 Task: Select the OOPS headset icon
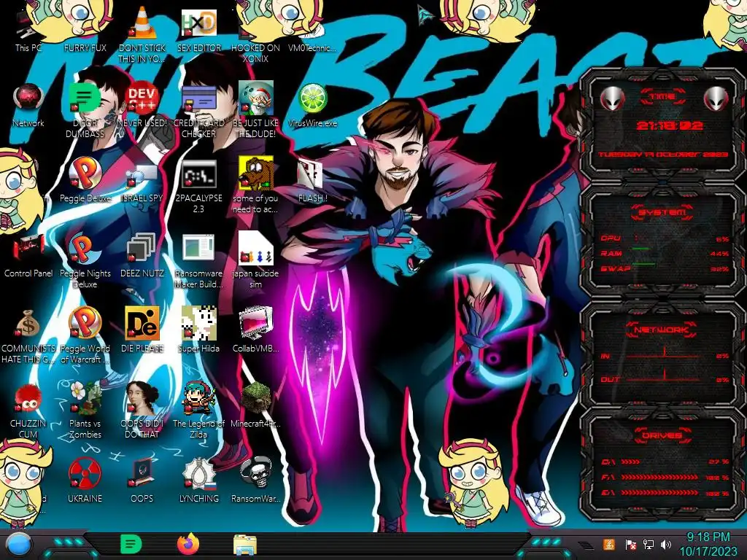[142, 480]
